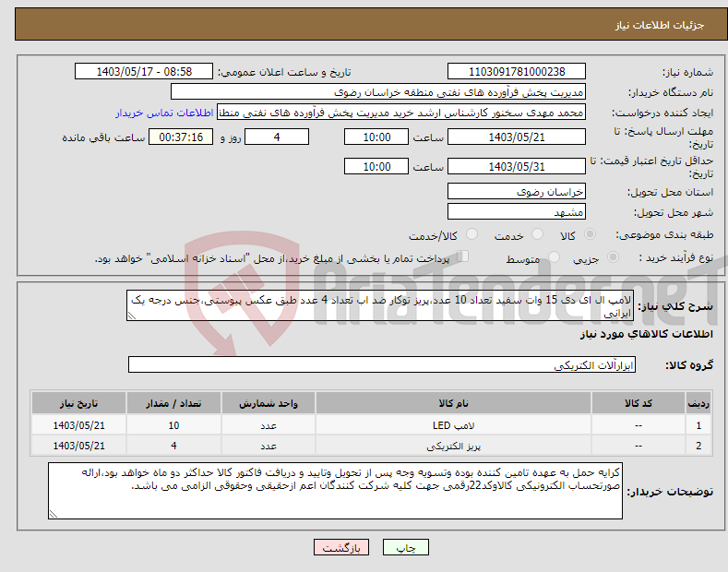
Task: Click the buyer organization name field
Action: pos(378,92)
